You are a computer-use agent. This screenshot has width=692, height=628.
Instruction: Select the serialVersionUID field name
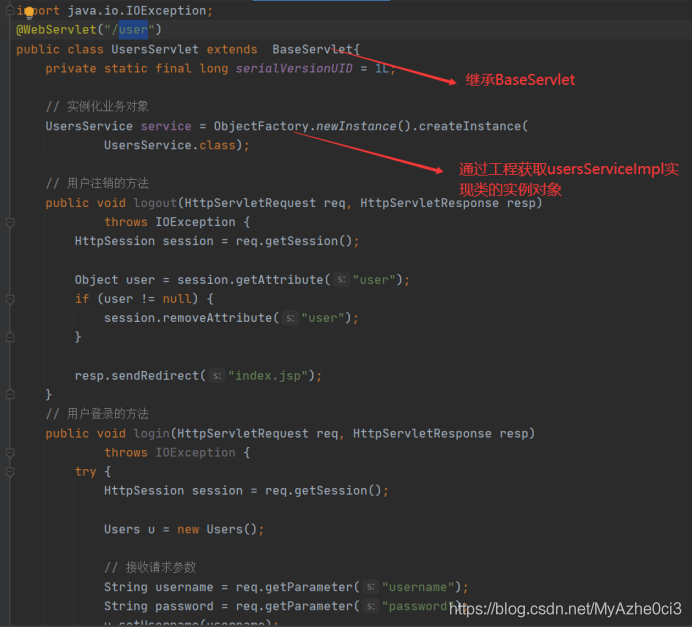(294, 68)
